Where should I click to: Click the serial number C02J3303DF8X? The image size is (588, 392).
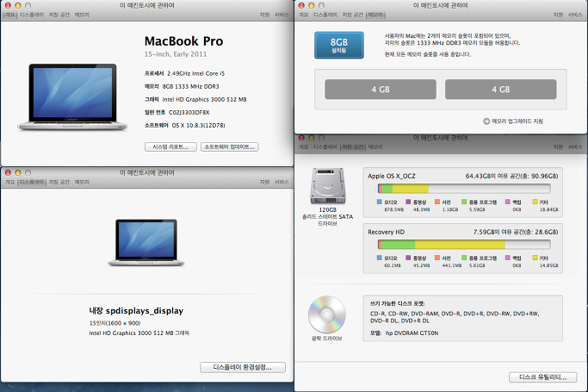click(189, 113)
